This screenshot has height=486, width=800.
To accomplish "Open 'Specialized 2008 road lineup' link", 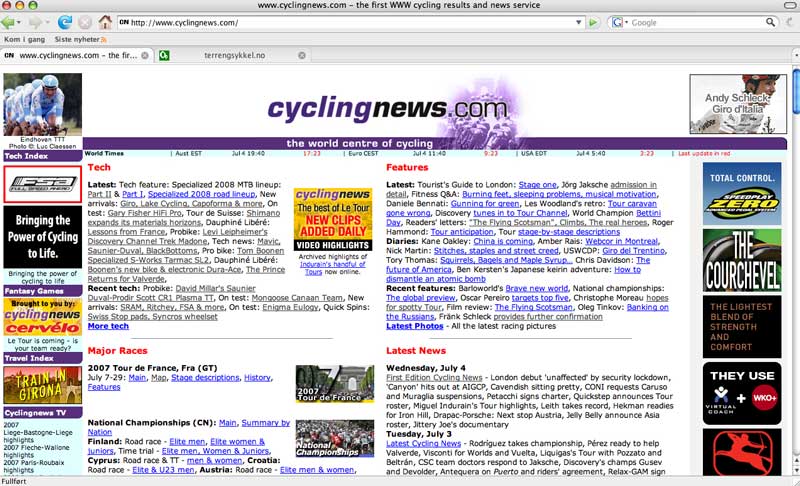I will tap(202, 194).
